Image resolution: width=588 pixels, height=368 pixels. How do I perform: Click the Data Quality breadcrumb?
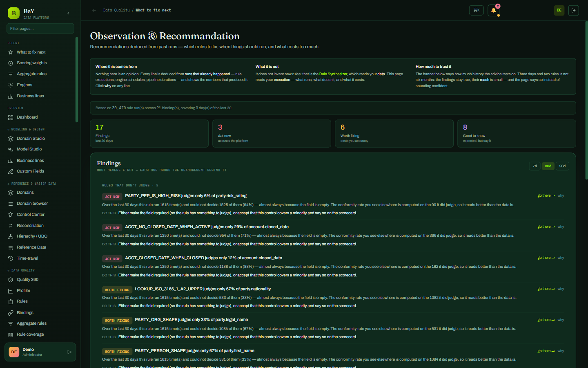(x=116, y=10)
